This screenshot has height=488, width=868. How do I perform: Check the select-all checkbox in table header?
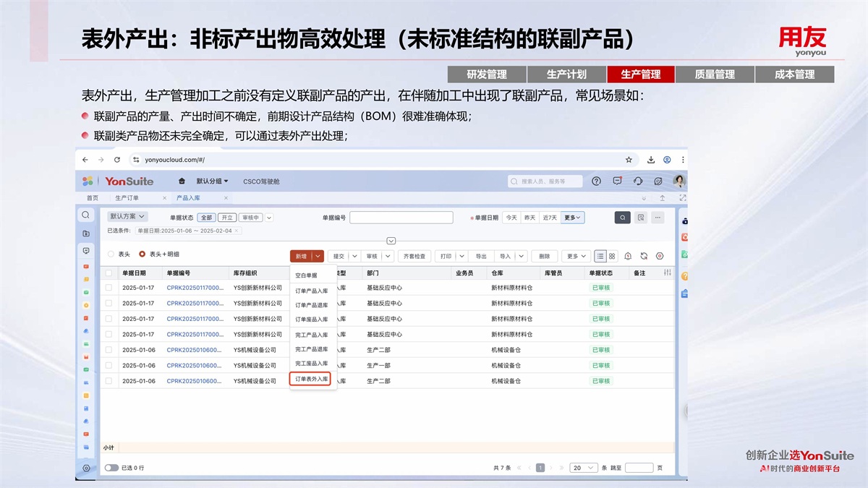tap(109, 273)
